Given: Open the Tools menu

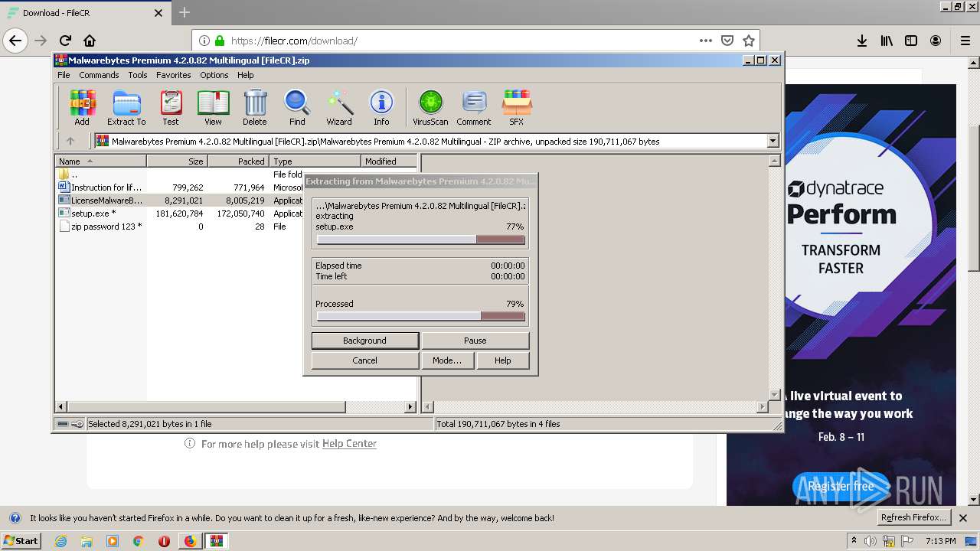Looking at the screenshot, I should 138,75.
